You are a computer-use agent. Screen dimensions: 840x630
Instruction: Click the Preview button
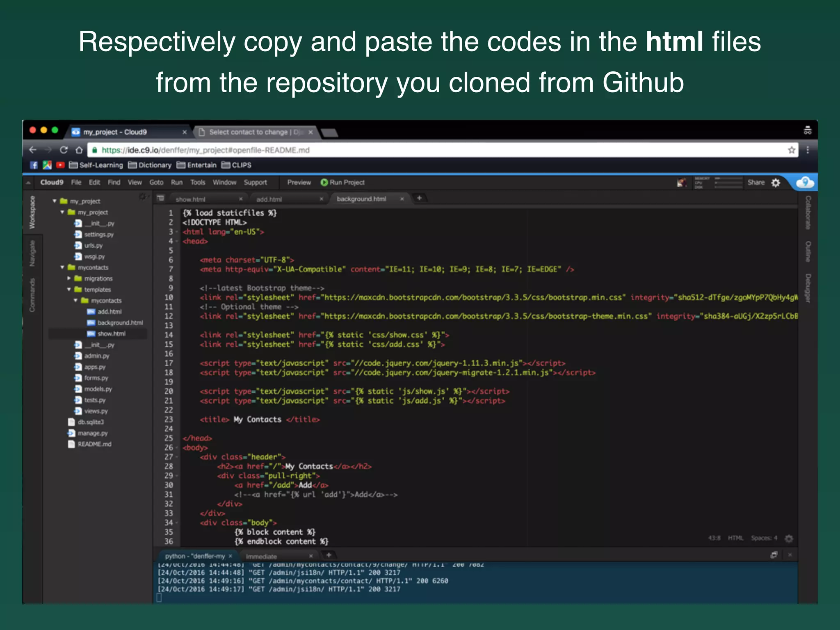coord(299,183)
